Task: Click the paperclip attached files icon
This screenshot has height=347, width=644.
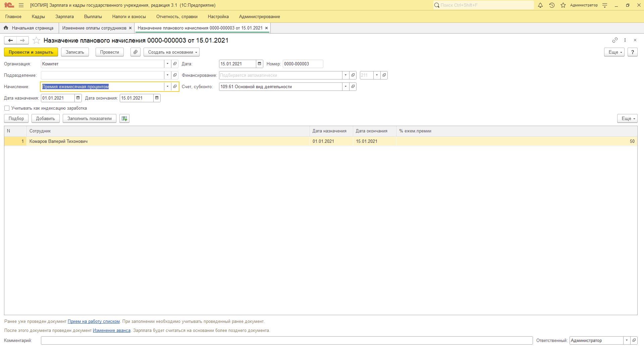Action: click(136, 52)
